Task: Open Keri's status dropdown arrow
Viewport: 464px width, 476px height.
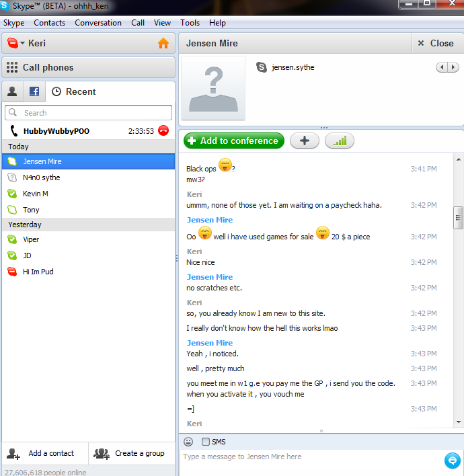Action: [x=23, y=43]
